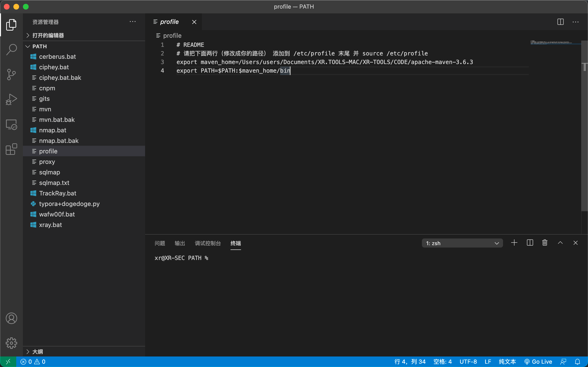Click Go Live in status bar

pos(538,362)
